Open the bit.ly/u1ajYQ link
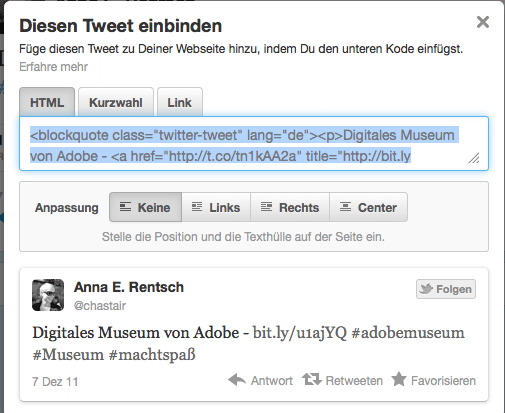505x413 pixels. coord(300,333)
